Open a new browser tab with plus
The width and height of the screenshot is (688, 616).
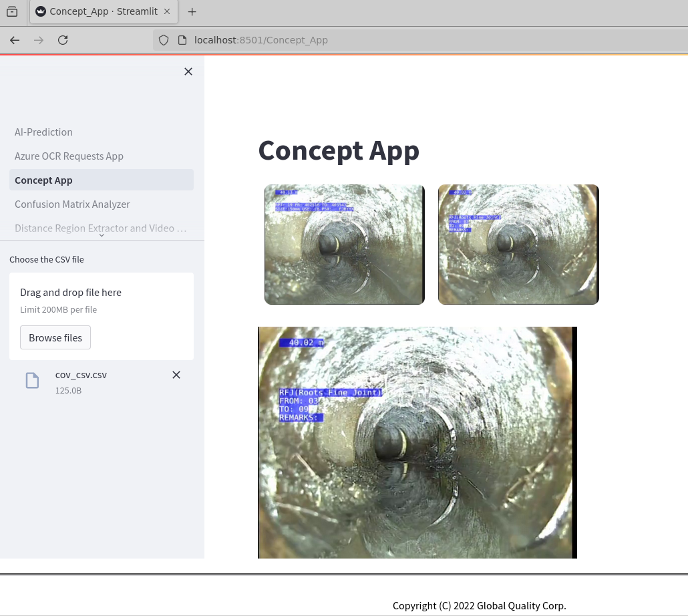point(192,12)
